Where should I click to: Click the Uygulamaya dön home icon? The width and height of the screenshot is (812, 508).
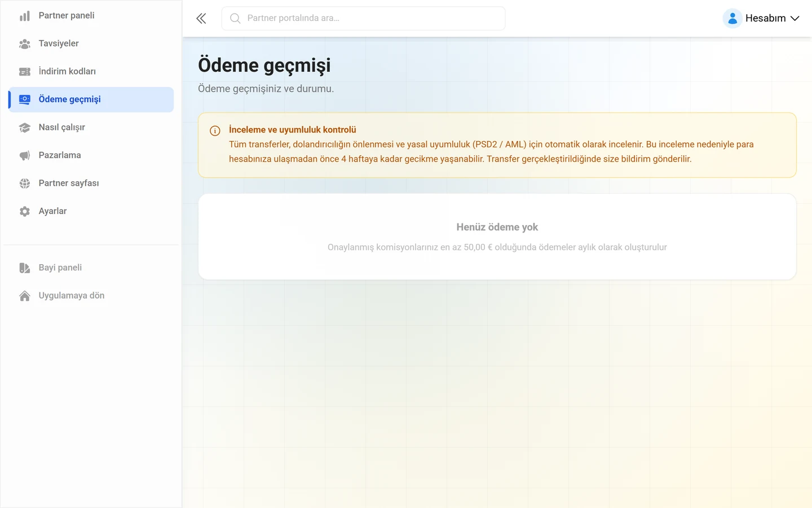coord(25,296)
